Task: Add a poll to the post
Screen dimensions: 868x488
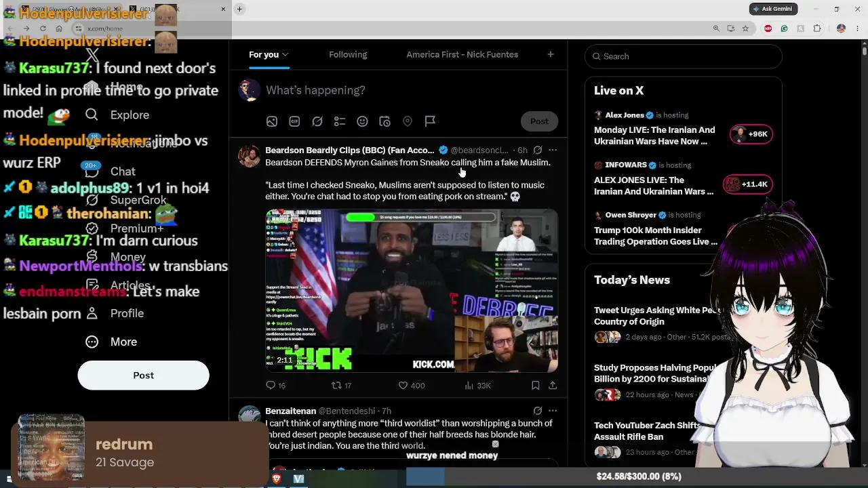Action: point(340,121)
